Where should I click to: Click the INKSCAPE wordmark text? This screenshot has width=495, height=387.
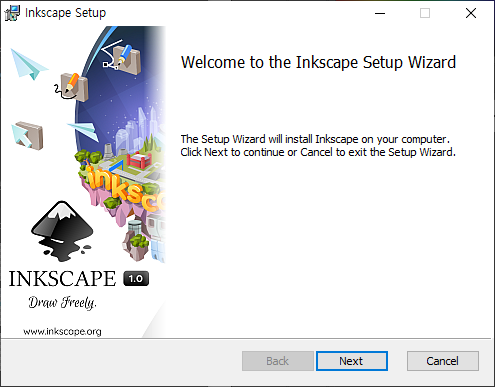tap(62, 279)
